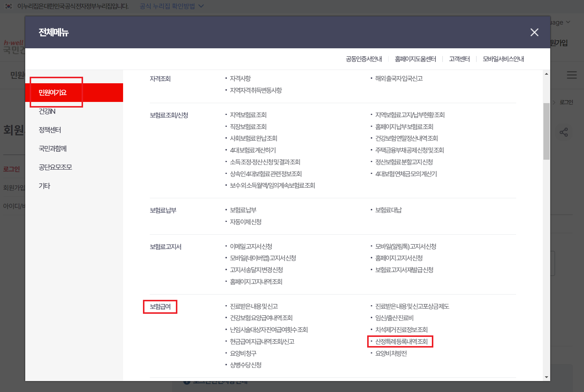Viewport: 584px width, 392px height.
Task: Open 4대보험료계산하기 link
Action: tap(253, 150)
